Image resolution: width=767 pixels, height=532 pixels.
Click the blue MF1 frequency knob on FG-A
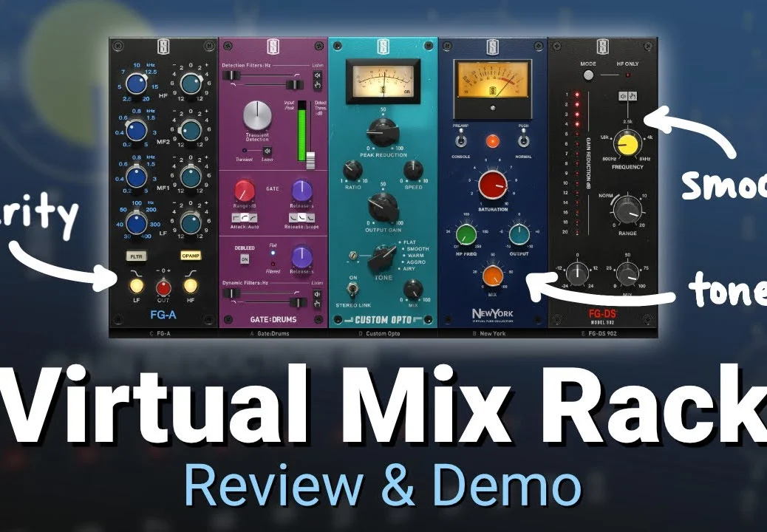[137, 177]
